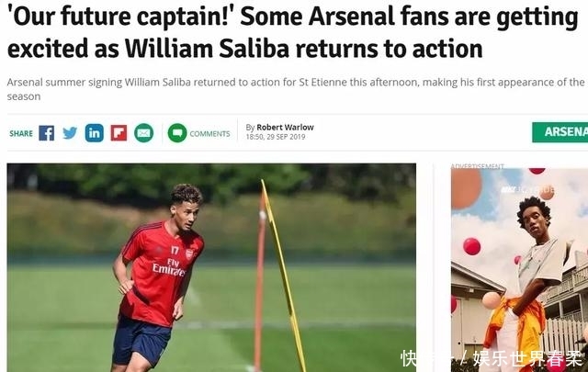This screenshot has height=372, width=588.
Task: Click the Nike advertisement image
Action: coord(519,270)
